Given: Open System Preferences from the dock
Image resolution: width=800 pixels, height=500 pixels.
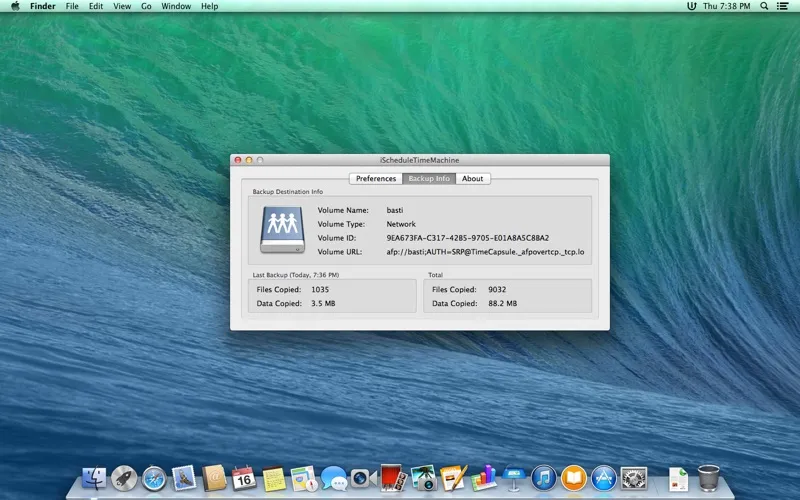Looking at the screenshot, I should click(x=633, y=478).
